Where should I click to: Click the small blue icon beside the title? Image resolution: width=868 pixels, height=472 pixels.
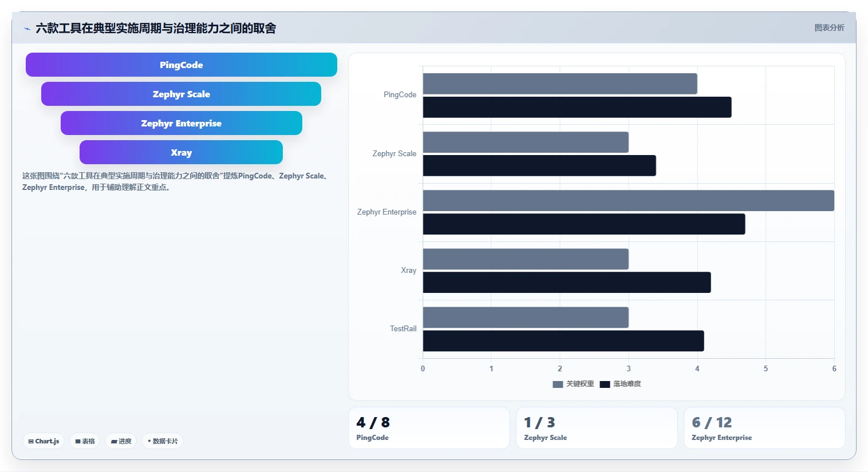(27, 29)
